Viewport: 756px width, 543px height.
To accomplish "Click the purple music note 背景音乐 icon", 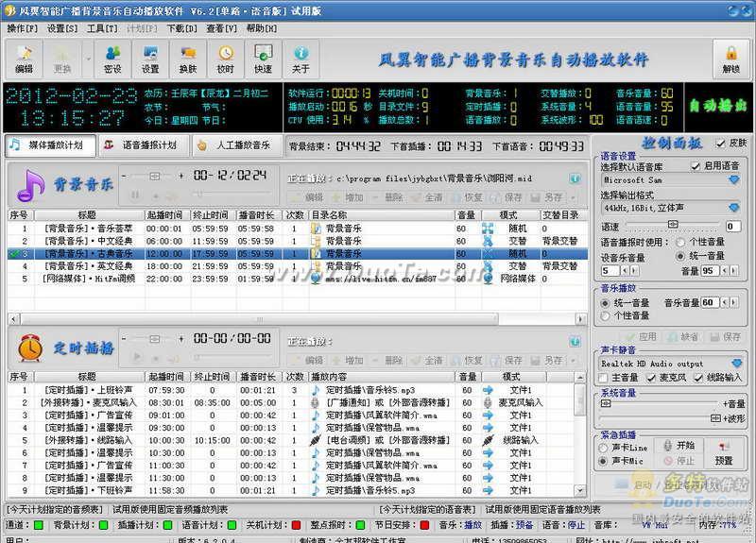I will coord(30,185).
